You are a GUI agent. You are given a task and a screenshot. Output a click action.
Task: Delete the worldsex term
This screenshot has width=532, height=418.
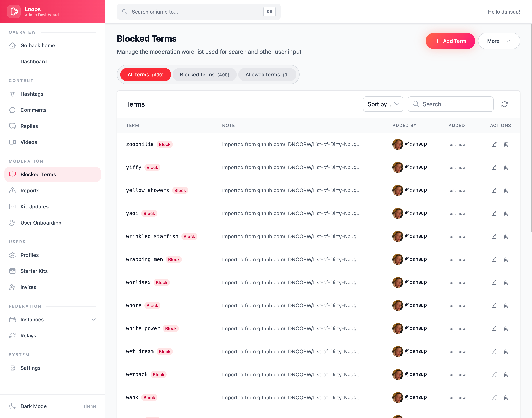pos(506,282)
